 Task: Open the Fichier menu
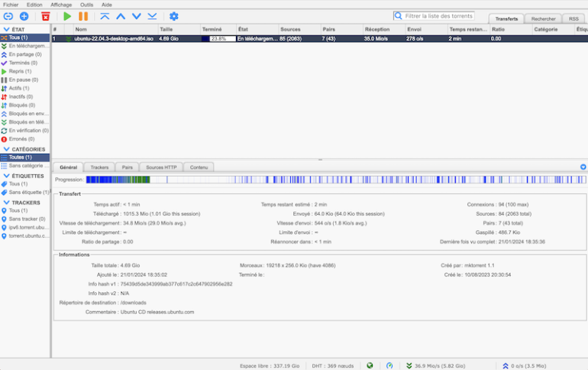[x=11, y=5]
